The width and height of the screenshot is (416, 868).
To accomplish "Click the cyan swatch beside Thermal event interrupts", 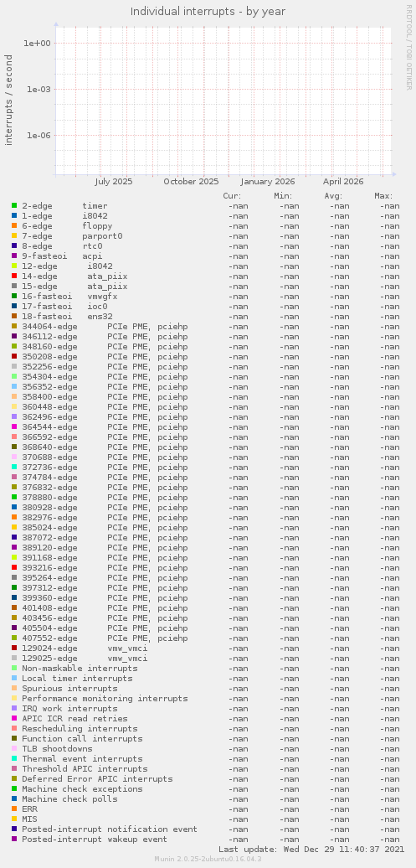I will [14, 759].
